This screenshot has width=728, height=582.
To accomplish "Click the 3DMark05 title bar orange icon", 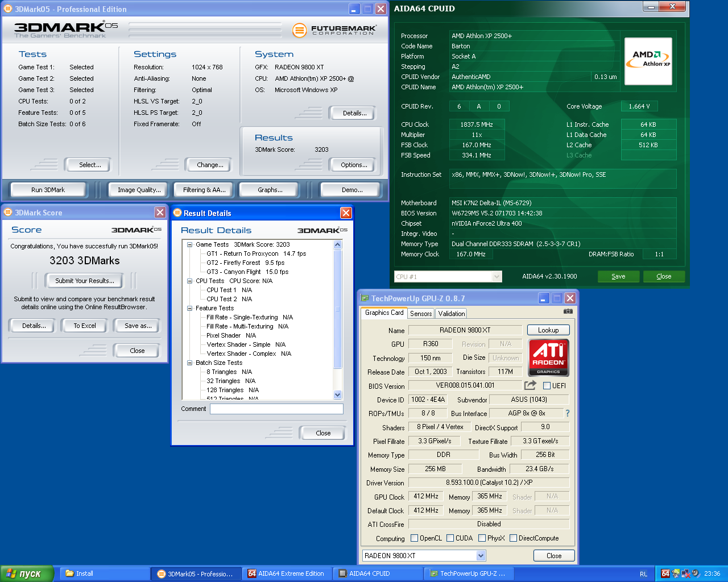I will [x=8, y=9].
